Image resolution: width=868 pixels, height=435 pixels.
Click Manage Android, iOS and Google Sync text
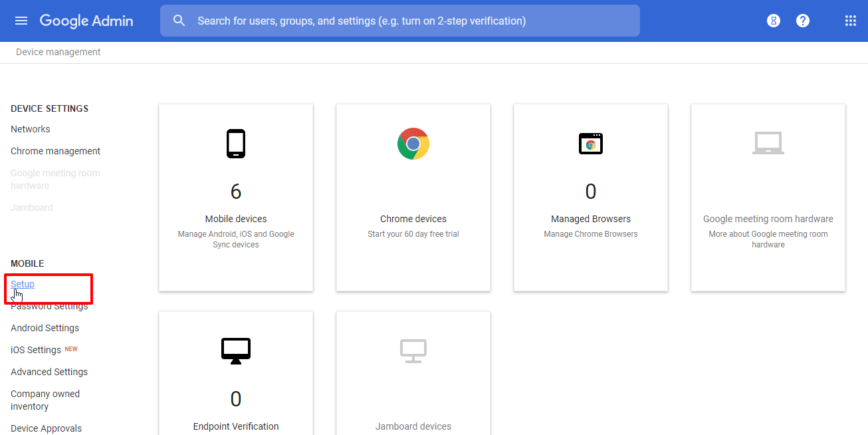point(236,239)
